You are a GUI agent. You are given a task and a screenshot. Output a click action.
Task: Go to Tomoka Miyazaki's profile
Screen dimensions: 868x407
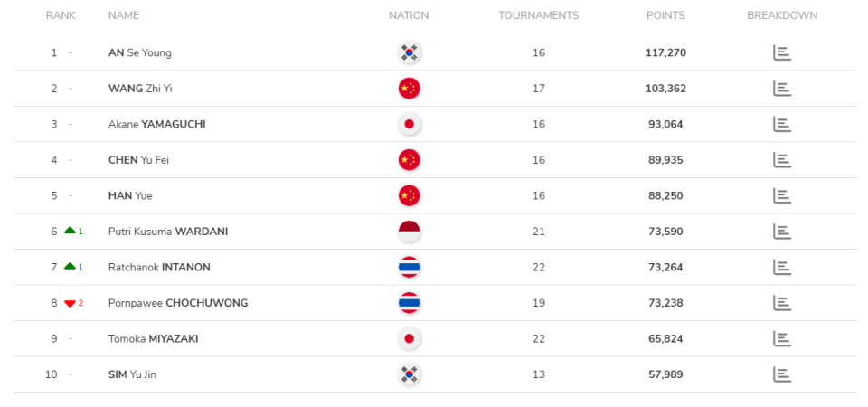tap(153, 338)
